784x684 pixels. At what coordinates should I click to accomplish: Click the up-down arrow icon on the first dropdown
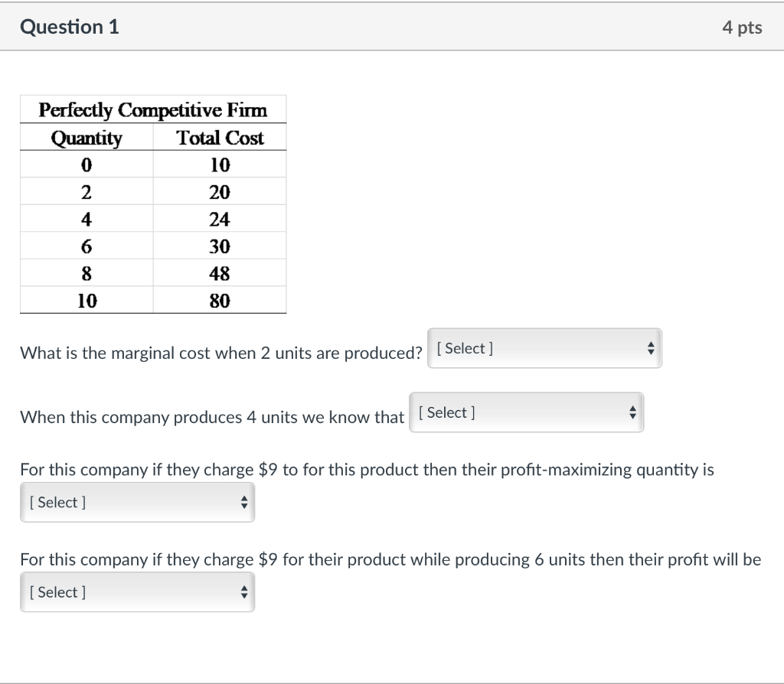pyautogui.click(x=651, y=348)
